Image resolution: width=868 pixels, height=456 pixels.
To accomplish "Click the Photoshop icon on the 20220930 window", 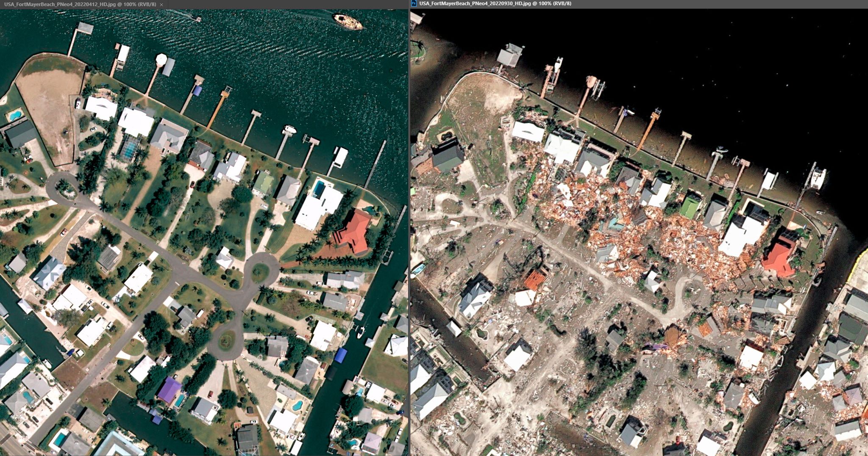I will (x=414, y=3).
